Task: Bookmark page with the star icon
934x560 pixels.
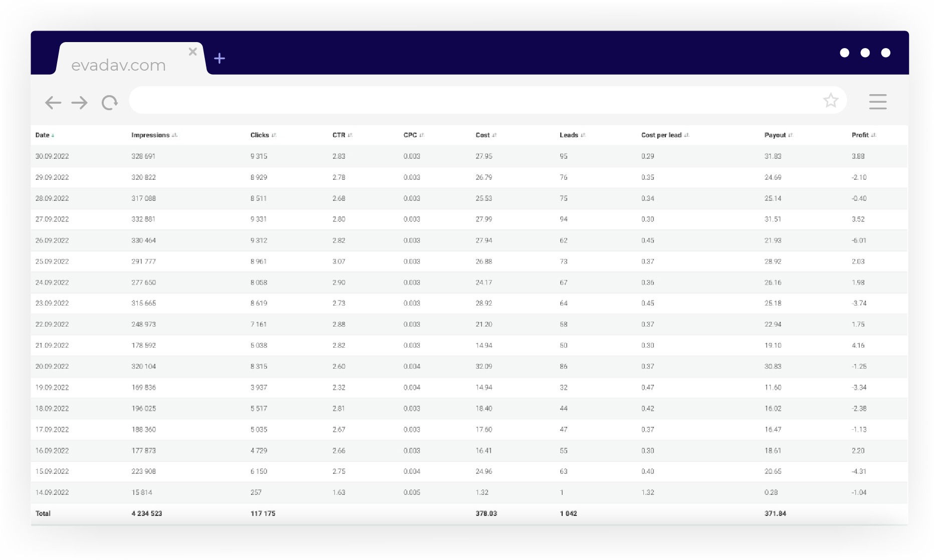Action: pos(830,101)
